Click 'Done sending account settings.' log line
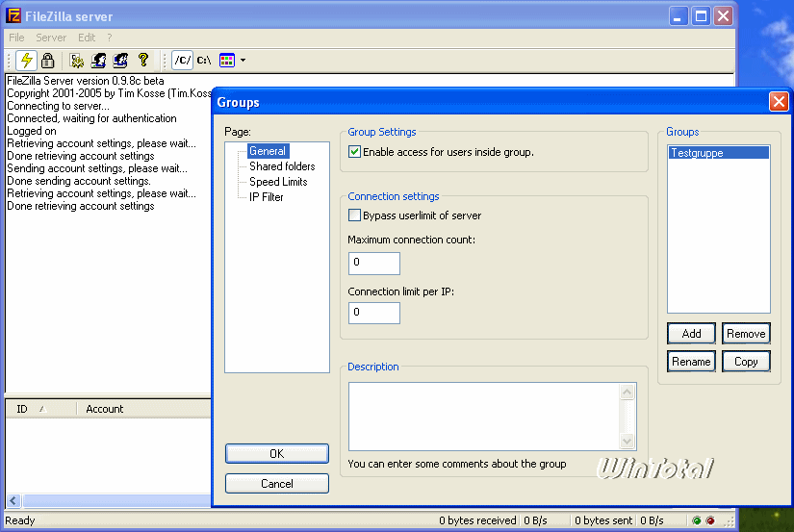 79,181
